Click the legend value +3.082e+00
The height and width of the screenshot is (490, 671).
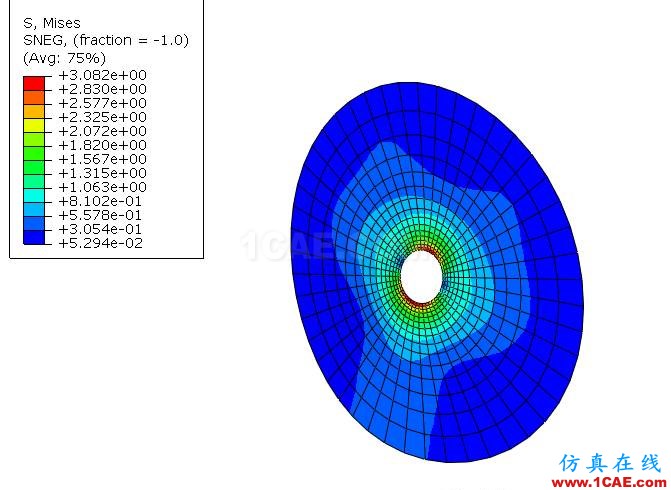tap(102, 75)
